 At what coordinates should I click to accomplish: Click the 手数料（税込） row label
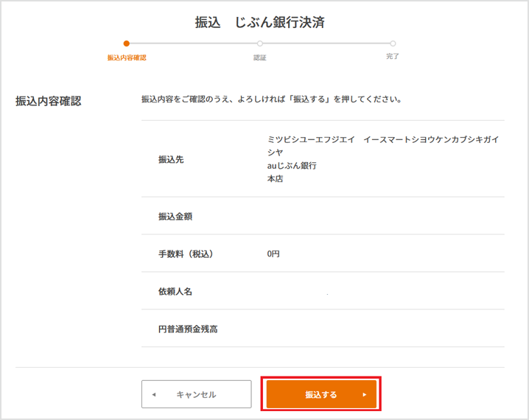tap(186, 253)
